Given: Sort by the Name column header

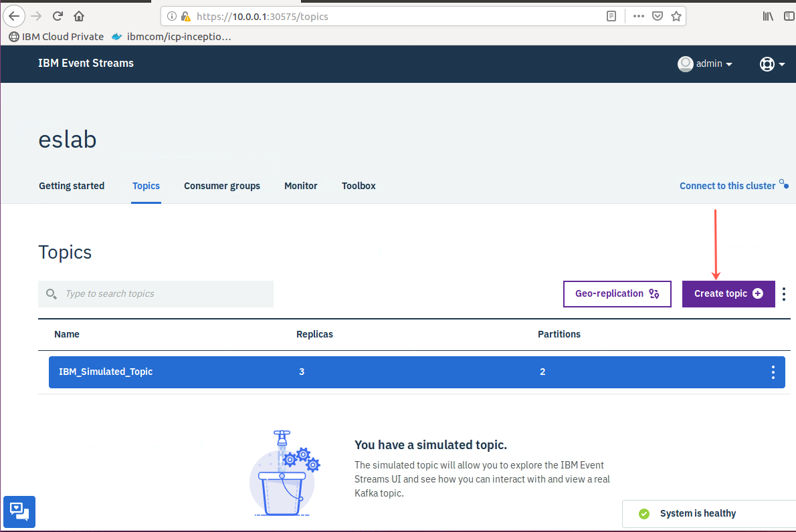Looking at the screenshot, I should point(67,334).
